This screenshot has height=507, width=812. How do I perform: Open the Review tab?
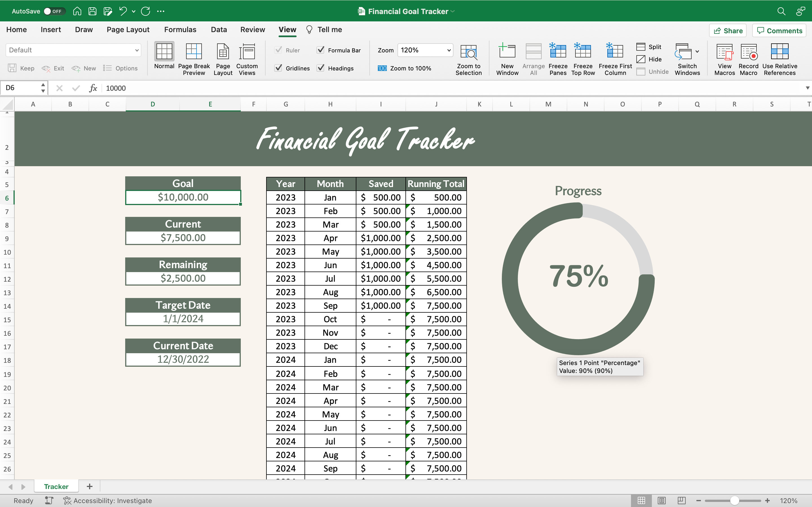tap(252, 30)
